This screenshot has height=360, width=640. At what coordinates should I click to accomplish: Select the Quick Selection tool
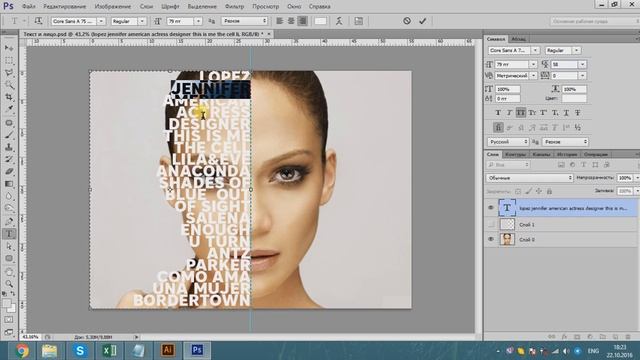(x=9, y=85)
